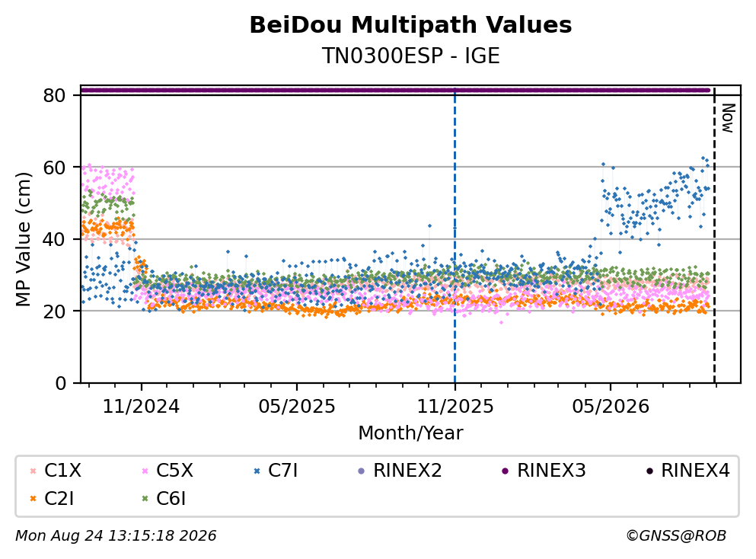
Task: Click the C5X pink legend marker
Action: [145, 471]
